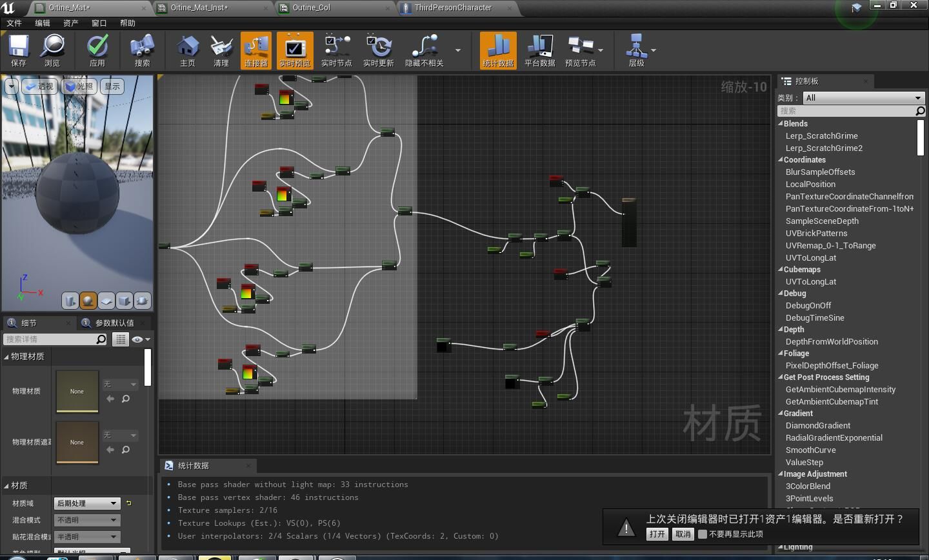The width and height of the screenshot is (929, 560).
Task: Select RadialGradientExponential in palette
Action: (x=834, y=438)
